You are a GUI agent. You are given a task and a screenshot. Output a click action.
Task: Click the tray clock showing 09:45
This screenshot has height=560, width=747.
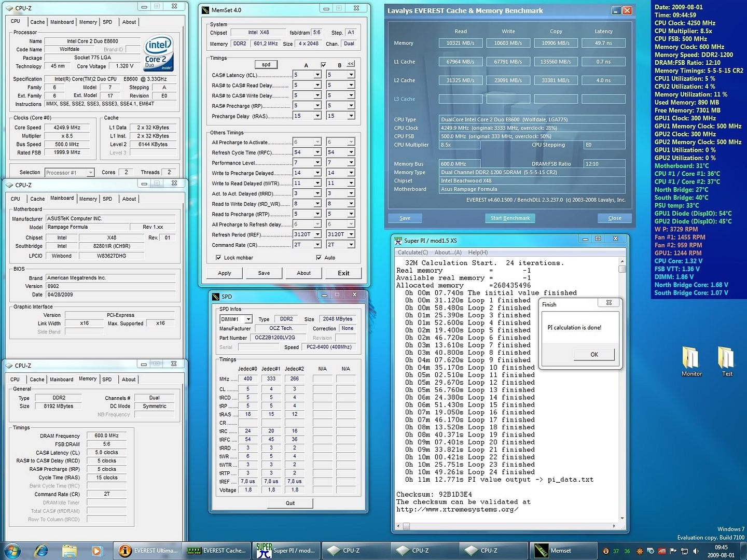pos(721,551)
